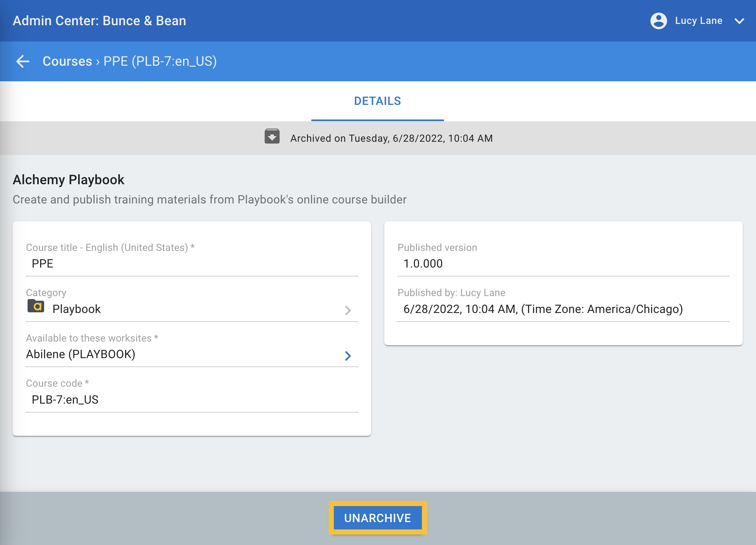The image size is (756, 545).
Task: Click the PPE (PLB-7:en_US) breadcrumb text
Action: coord(160,61)
